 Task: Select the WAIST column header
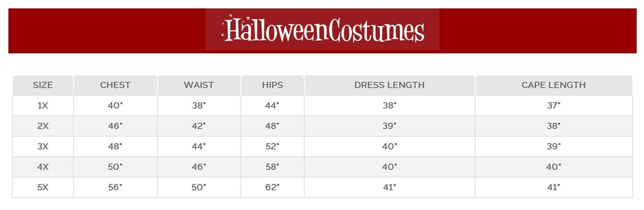199,85
